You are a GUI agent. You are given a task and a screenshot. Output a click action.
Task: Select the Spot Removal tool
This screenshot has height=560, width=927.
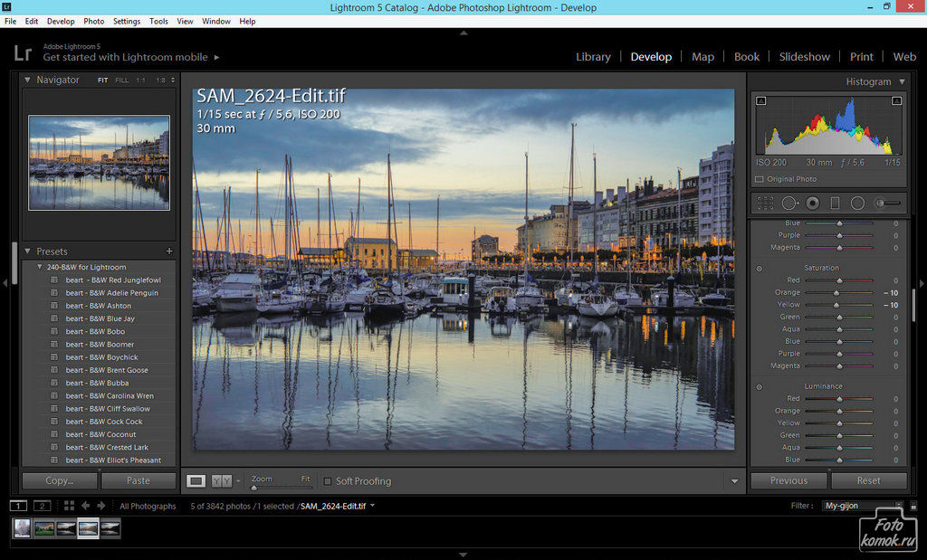coord(789,204)
